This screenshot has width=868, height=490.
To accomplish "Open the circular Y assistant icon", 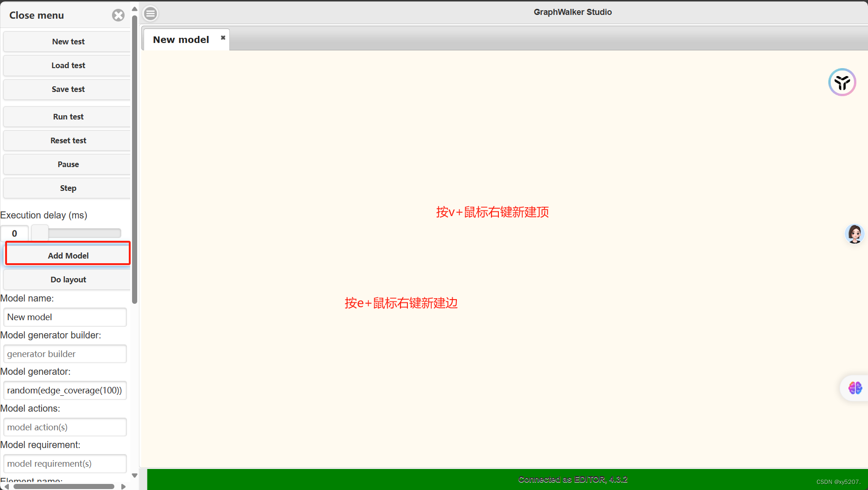I will coord(842,82).
